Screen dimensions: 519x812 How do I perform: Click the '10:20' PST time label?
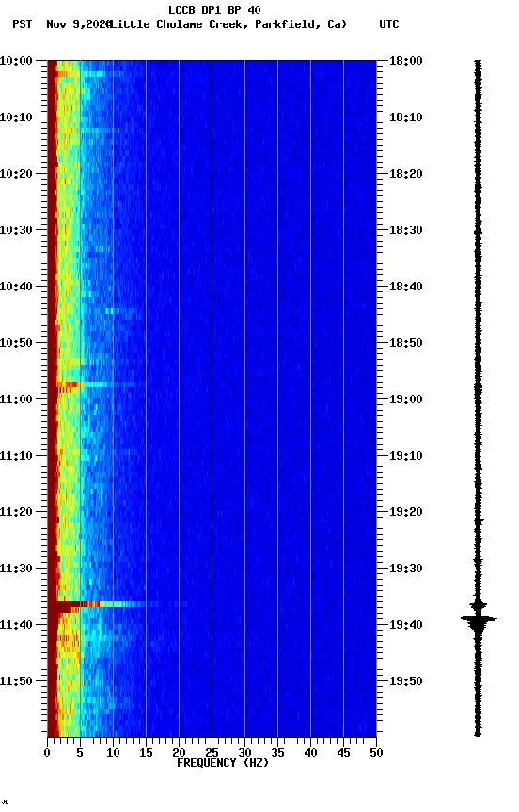pos(16,174)
